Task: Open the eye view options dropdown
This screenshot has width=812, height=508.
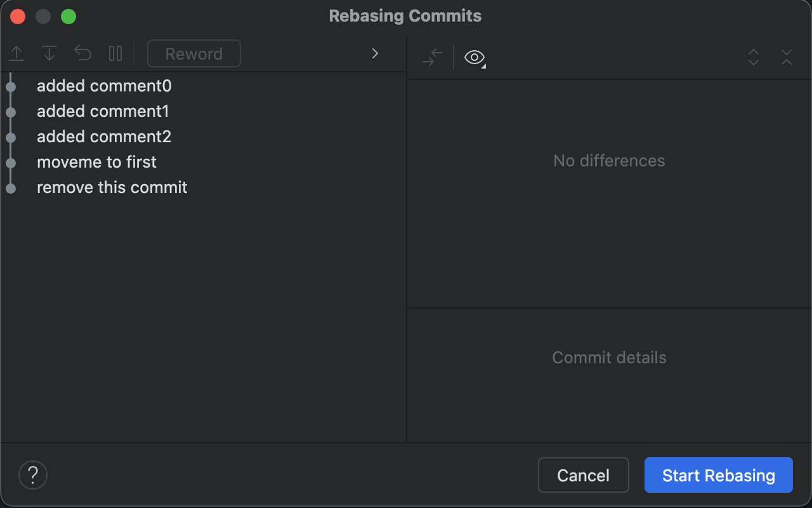Action: (x=475, y=58)
